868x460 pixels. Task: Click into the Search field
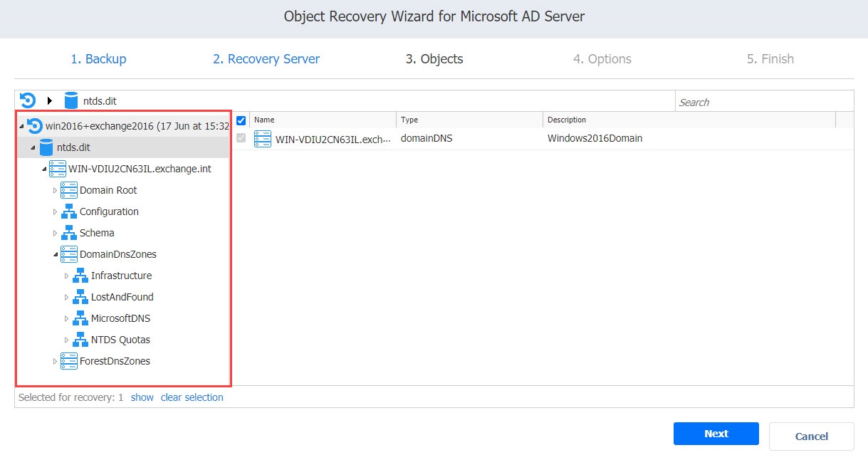(763, 102)
